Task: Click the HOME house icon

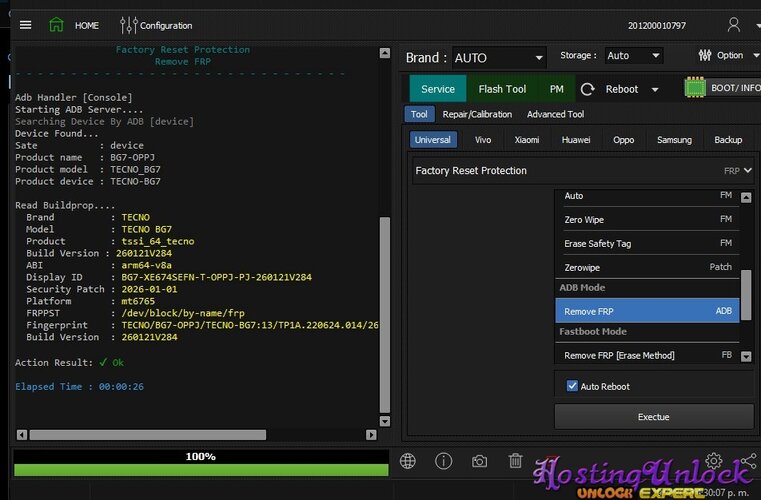Action: [57, 25]
